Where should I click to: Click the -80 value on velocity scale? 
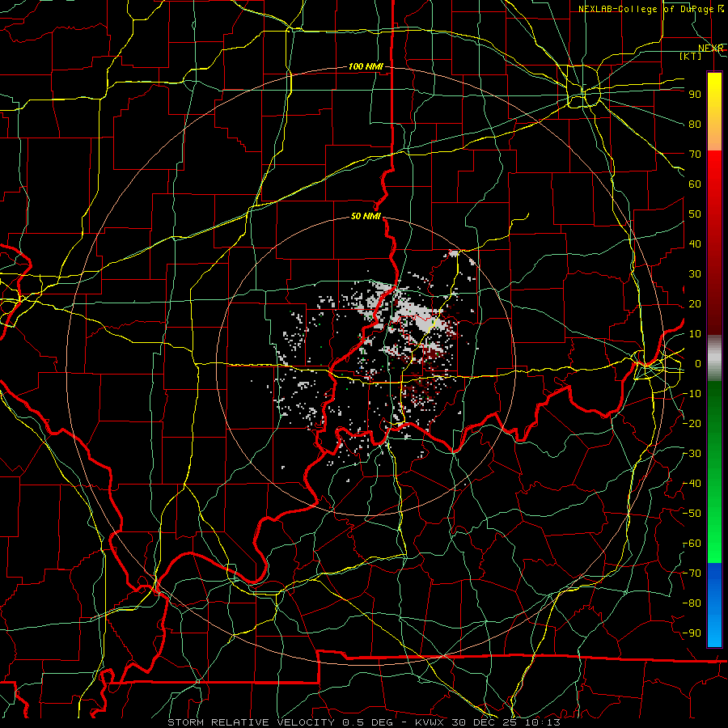pyautogui.click(x=692, y=603)
